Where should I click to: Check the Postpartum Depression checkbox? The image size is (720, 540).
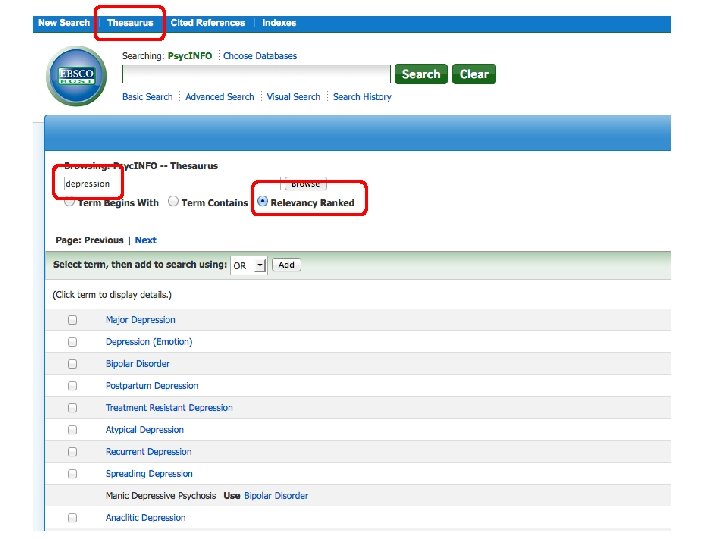(x=73, y=386)
